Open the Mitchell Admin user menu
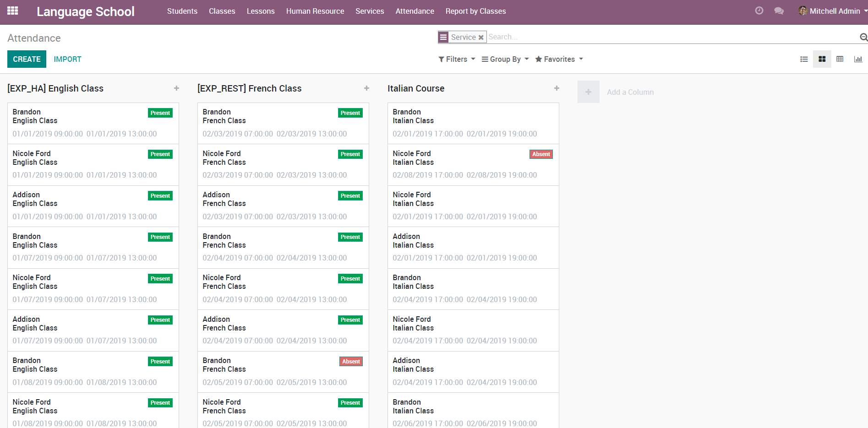This screenshot has height=428, width=868. click(832, 11)
